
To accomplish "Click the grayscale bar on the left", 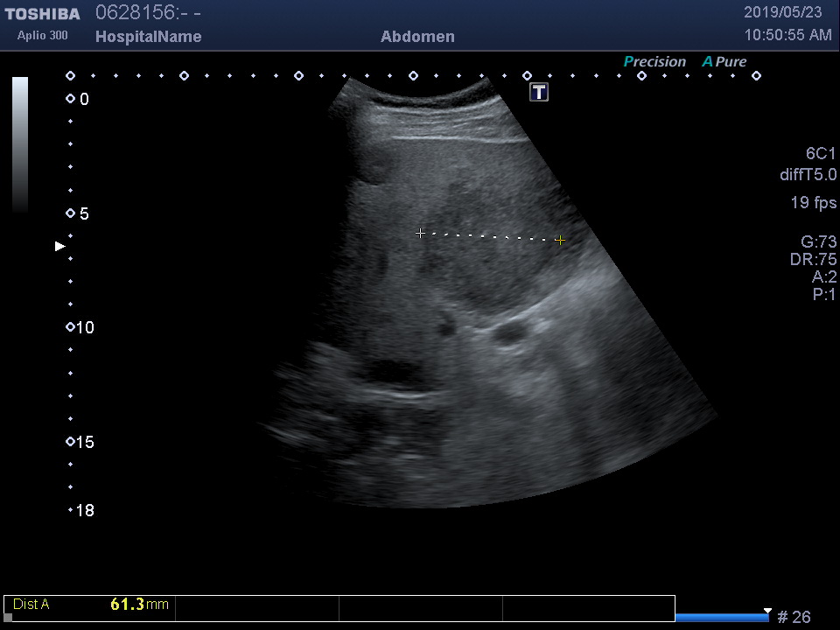I will tap(20, 144).
